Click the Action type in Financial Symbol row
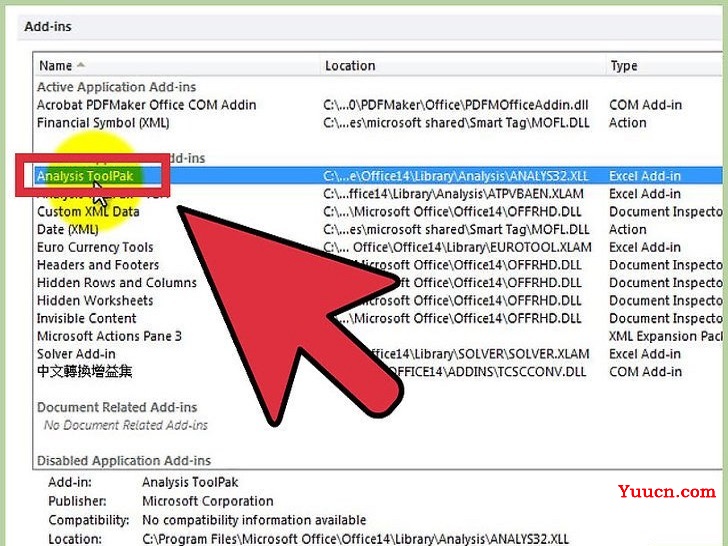The height and width of the screenshot is (546, 728). (x=628, y=123)
